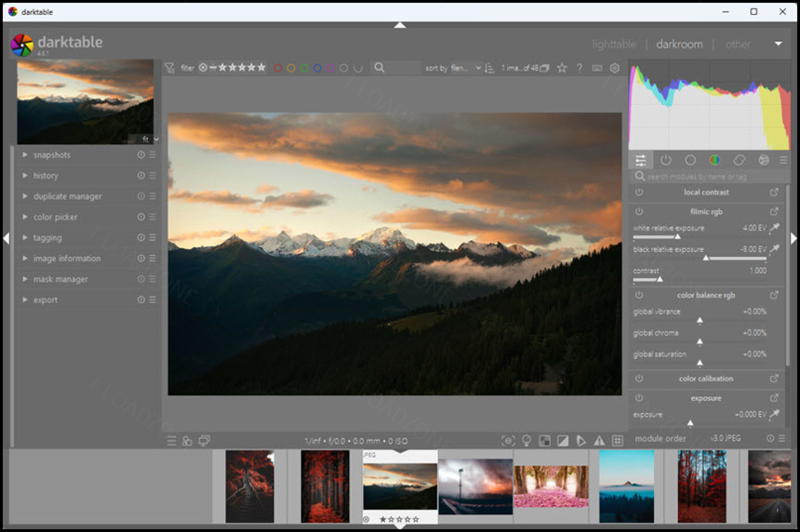
Task: Toggle color assessment lightbulb
Action: (527, 441)
